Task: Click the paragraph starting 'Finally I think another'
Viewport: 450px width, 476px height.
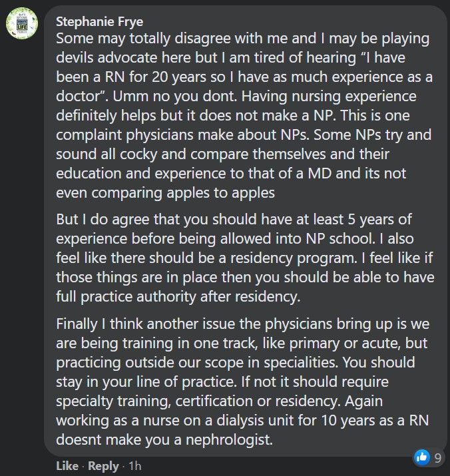Action: click(242, 381)
